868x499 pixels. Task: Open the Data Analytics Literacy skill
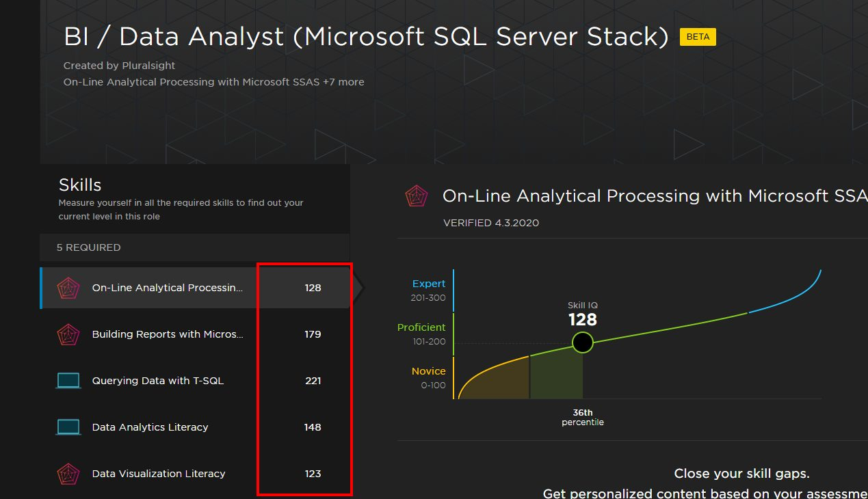tap(150, 427)
